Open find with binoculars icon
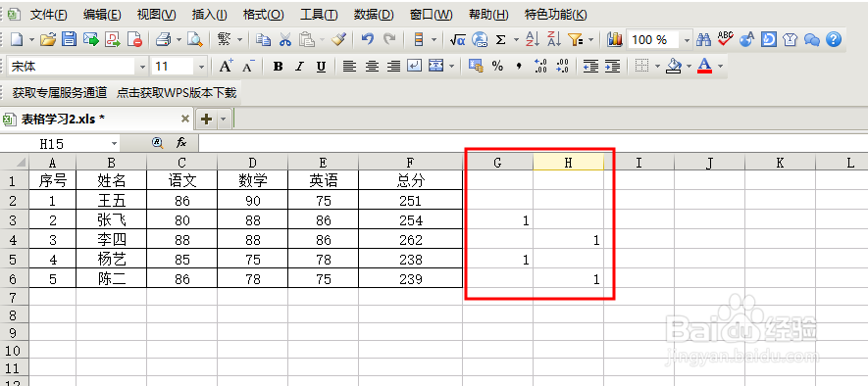868x386 pixels. pos(703,39)
